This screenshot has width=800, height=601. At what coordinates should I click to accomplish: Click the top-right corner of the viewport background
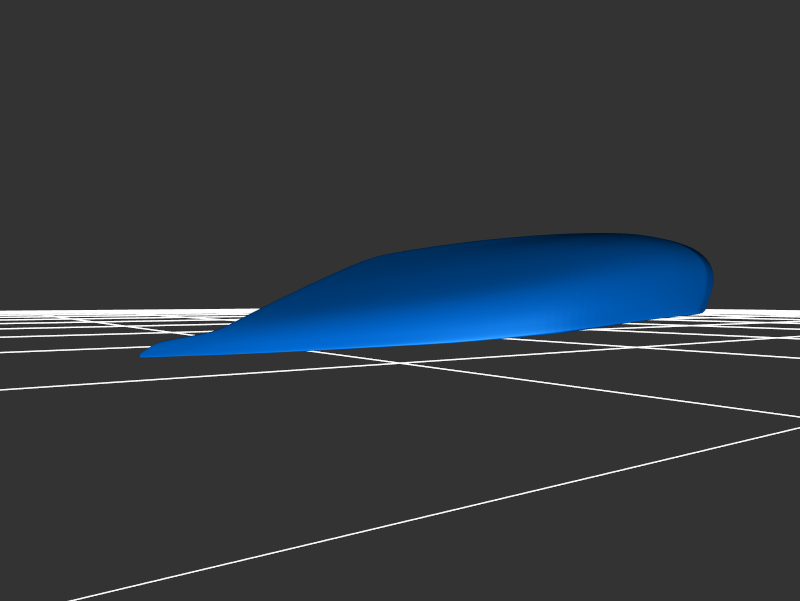[794, 5]
